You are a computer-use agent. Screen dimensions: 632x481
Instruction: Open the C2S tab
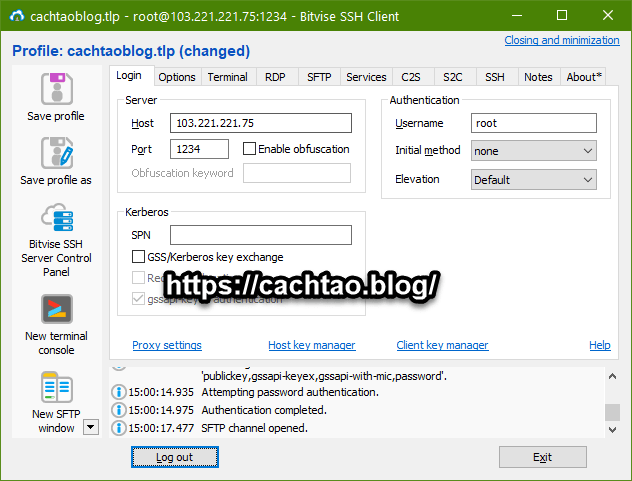point(411,77)
